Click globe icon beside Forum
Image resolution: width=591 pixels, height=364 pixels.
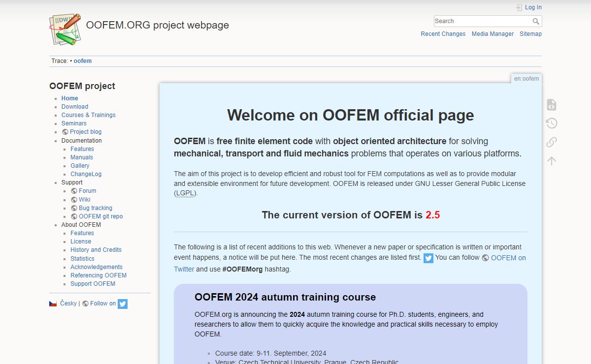tap(74, 191)
